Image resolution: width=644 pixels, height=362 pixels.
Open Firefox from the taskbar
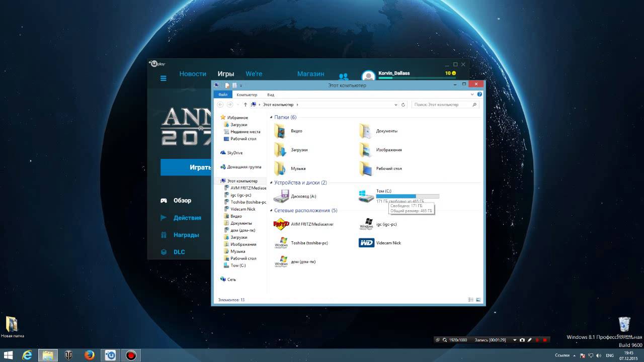[90, 355]
